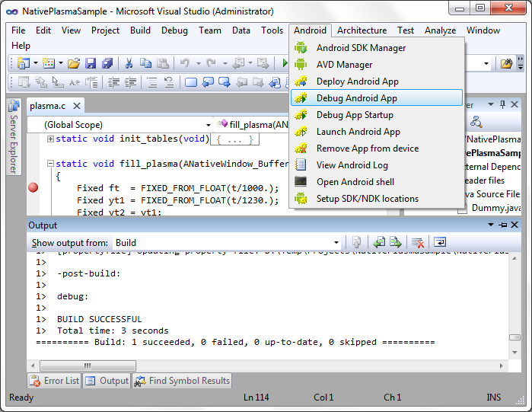Click the Undo arrow icon
The image size is (532, 412).
[x=185, y=63]
